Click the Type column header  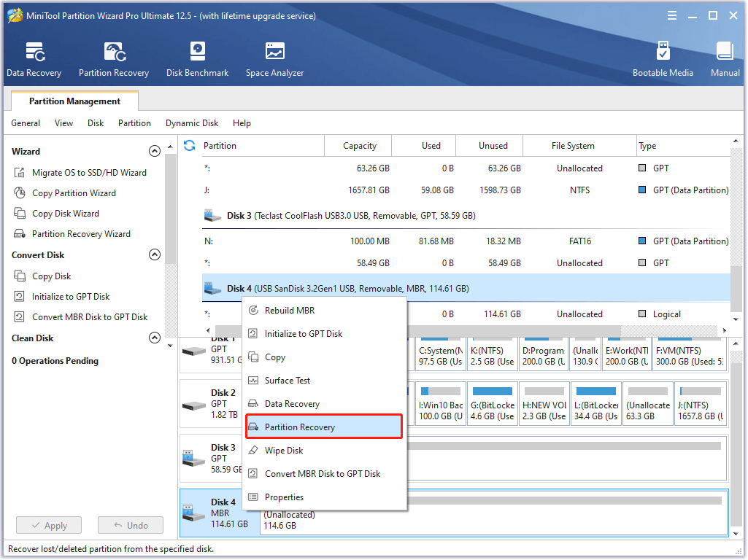tap(683, 145)
